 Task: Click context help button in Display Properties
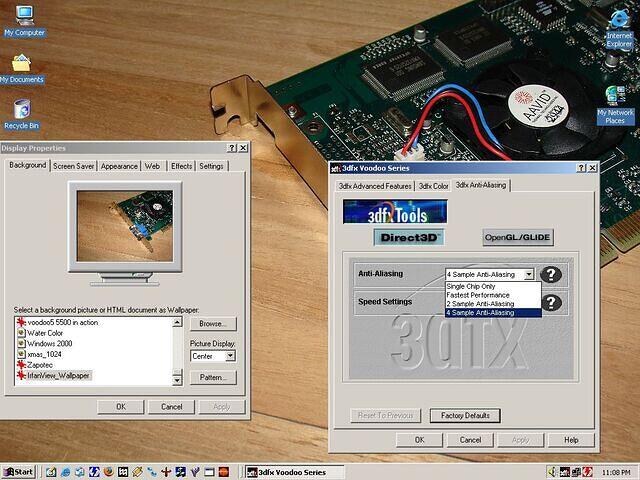point(232,148)
